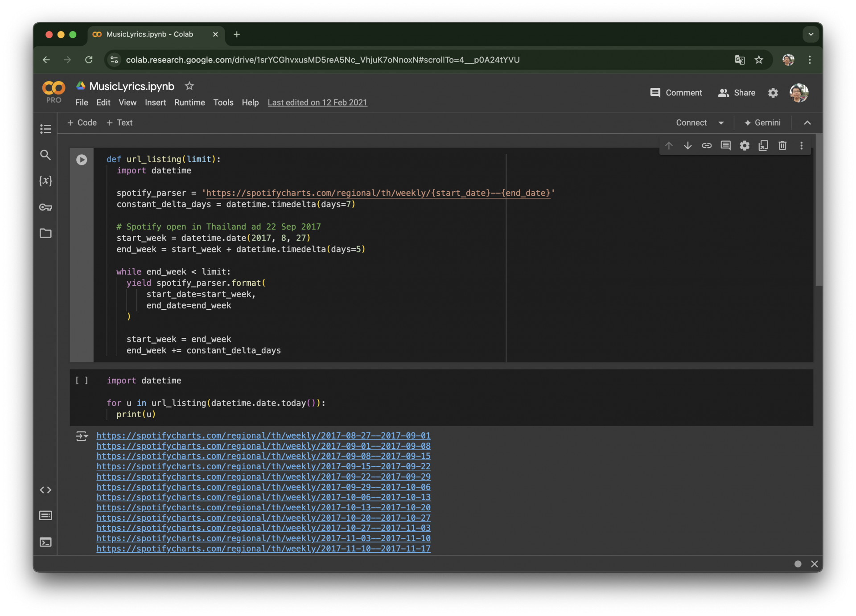Open editor settings gear in cell toolbar
This screenshot has width=856, height=616.
pos(745,146)
